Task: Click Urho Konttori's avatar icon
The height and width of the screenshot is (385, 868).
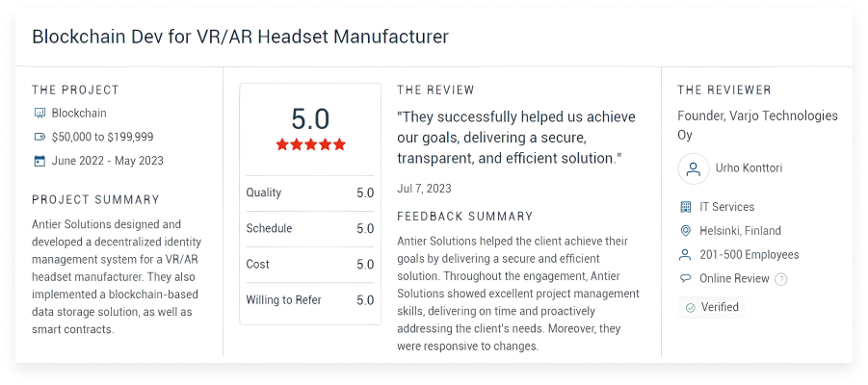Action: click(693, 170)
